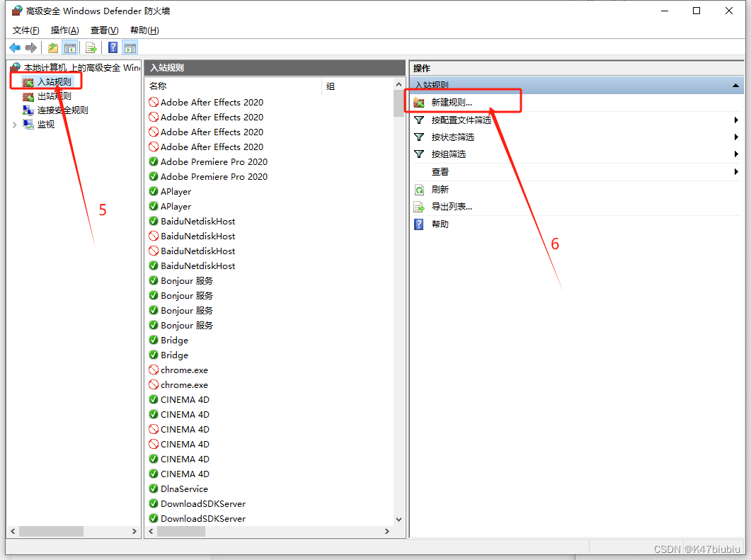Click the 名称 column header
751x560 pixels.
[158, 86]
